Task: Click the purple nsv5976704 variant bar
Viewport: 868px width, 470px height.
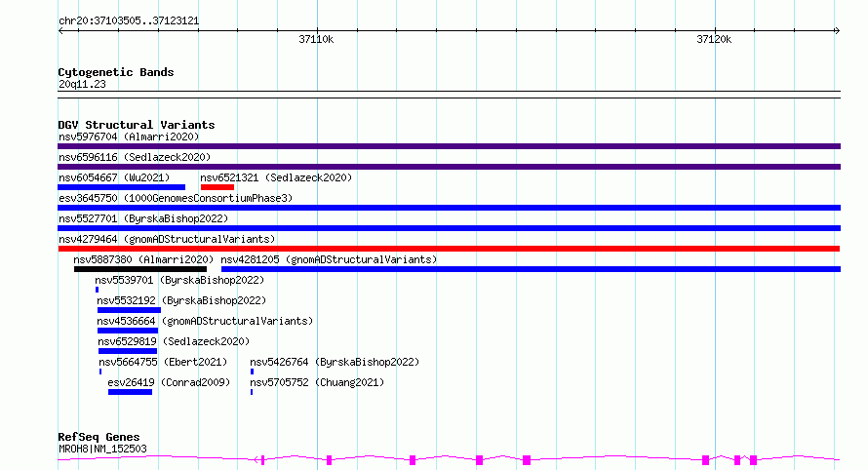Action: (x=449, y=146)
